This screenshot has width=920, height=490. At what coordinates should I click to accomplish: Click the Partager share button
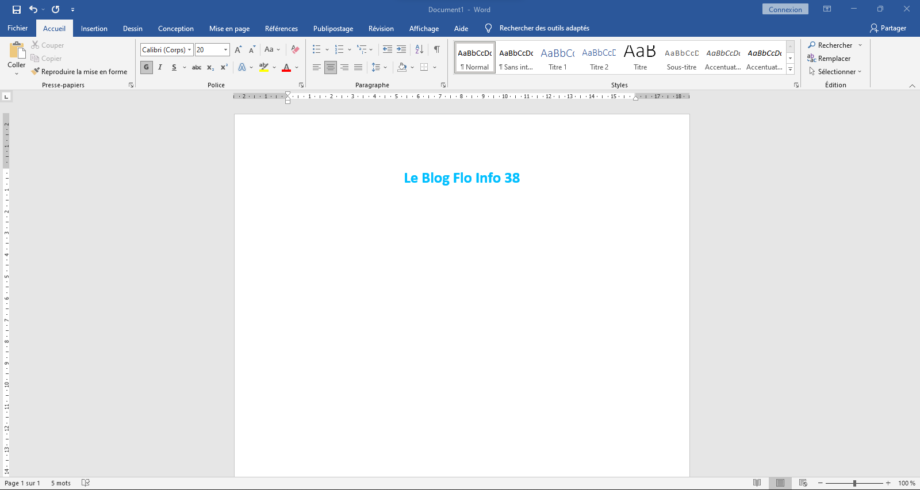(888, 28)
